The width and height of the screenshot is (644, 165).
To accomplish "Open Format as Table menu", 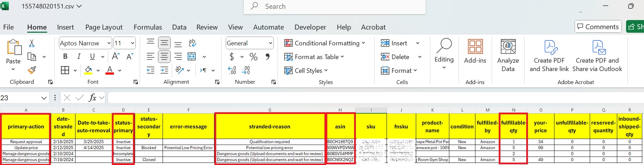I will 314,57.
